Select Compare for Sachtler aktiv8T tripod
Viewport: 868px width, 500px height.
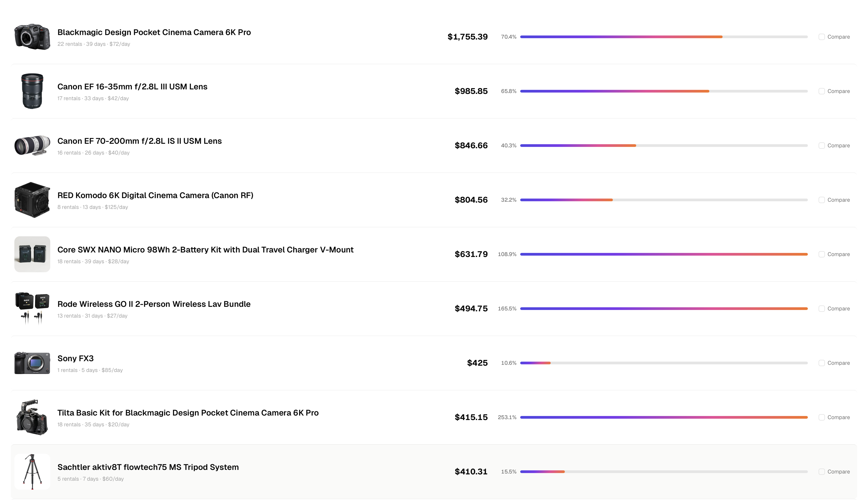[822, 471]
